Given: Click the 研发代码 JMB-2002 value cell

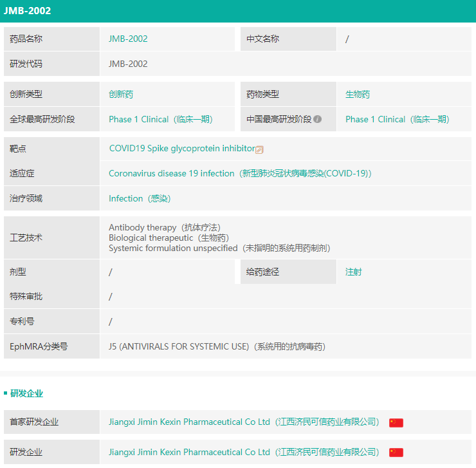Looking at the screenshot, I should pyautogui.click(x=128, y=64).
